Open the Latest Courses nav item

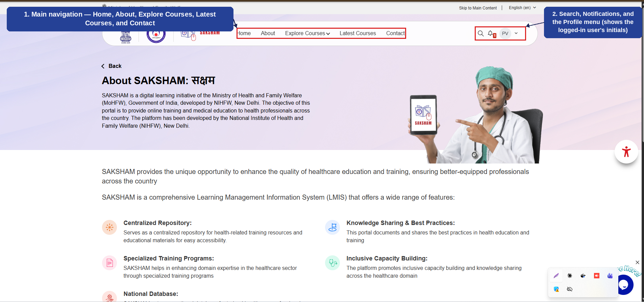click(357, 33)
